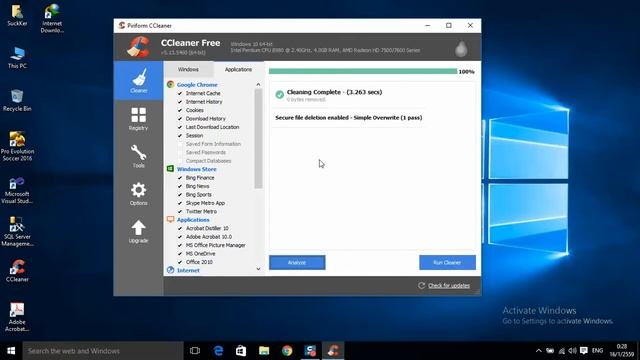Viewport: 640px width, 360px height.
Task: Click the Windows Store group icon
Action: click(x=171, y=169)
